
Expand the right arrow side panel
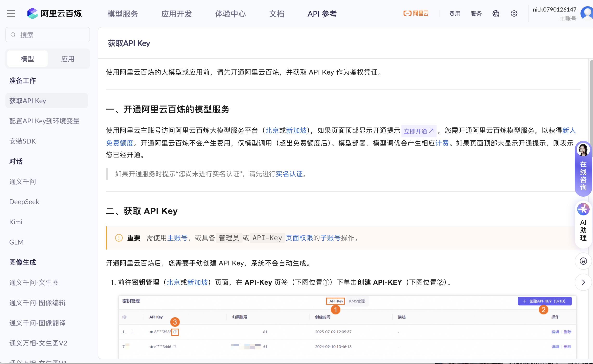[x=583, y=282]
